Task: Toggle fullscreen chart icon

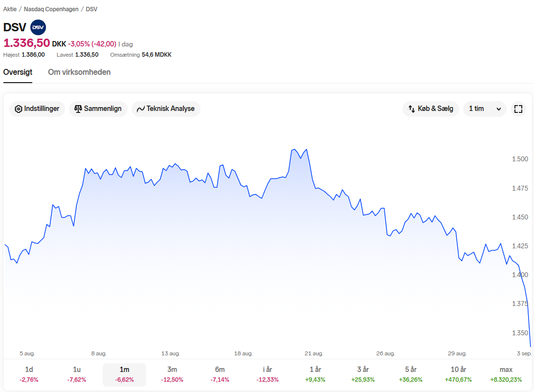Action: (518, 109)
